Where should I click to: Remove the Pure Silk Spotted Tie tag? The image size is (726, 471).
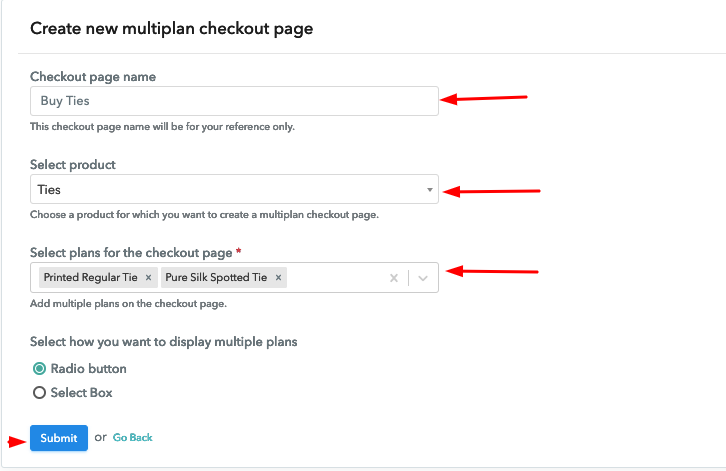pyautogui.click(x=278, y=278)
